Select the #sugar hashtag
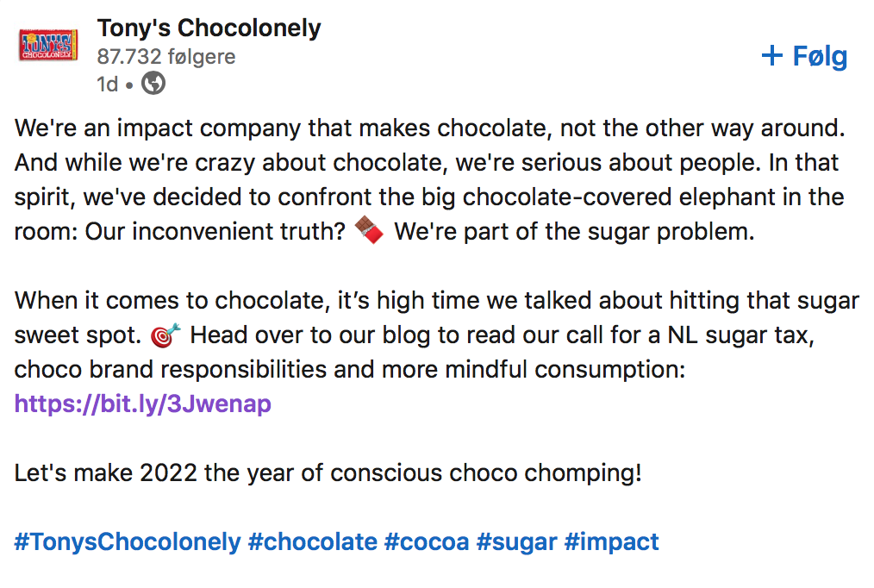This screenshot has height=588, width=874. pos(516,541)
